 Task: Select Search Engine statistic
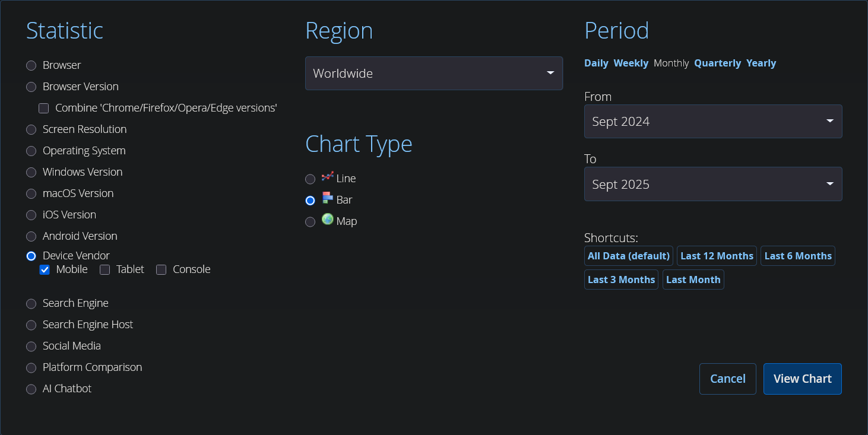(x=31, y=304)
